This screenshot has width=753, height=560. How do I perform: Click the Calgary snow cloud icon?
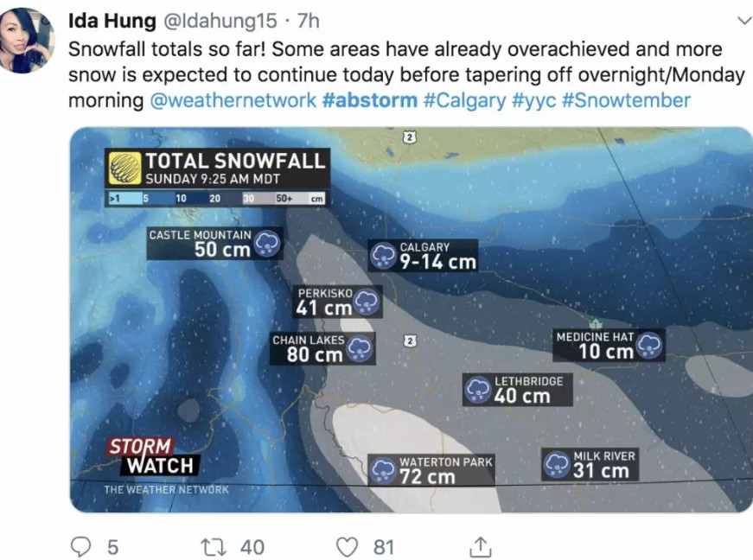pyautogui.click(x=383, y=255)
